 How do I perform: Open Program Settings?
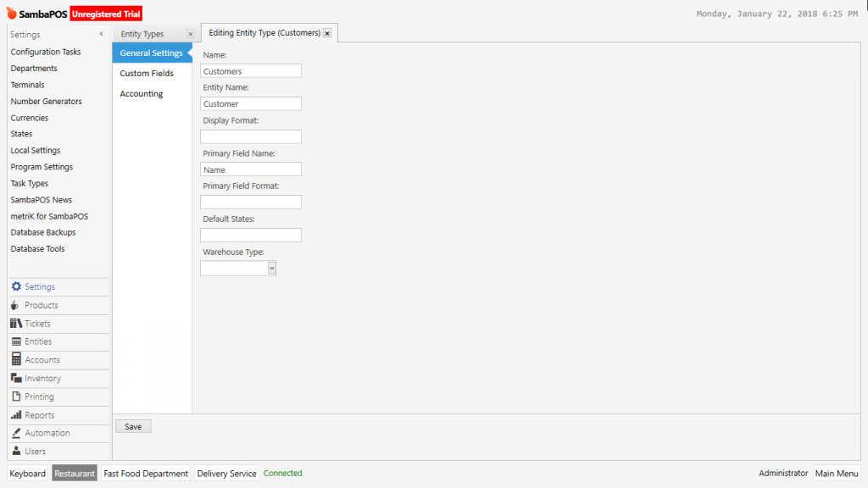(x=42, y=167)
